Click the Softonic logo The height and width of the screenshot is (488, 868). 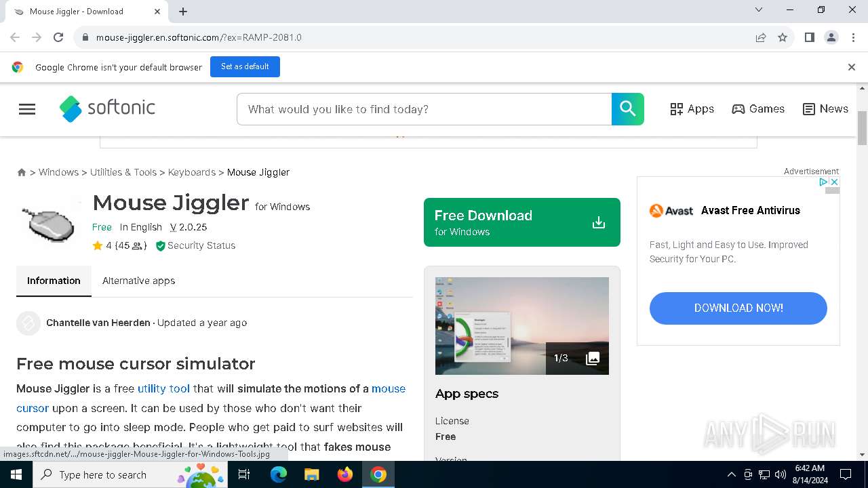click(x=107, y=108)
